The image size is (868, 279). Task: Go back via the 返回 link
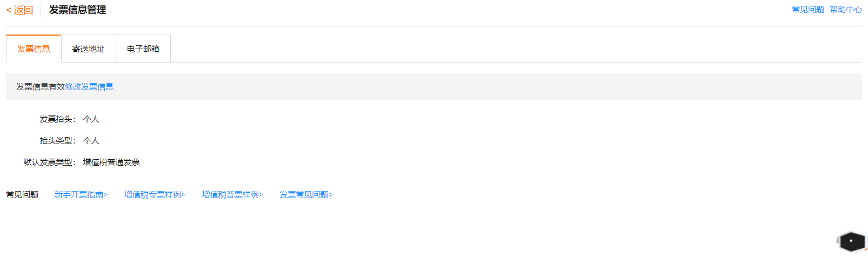click(19, 10)
